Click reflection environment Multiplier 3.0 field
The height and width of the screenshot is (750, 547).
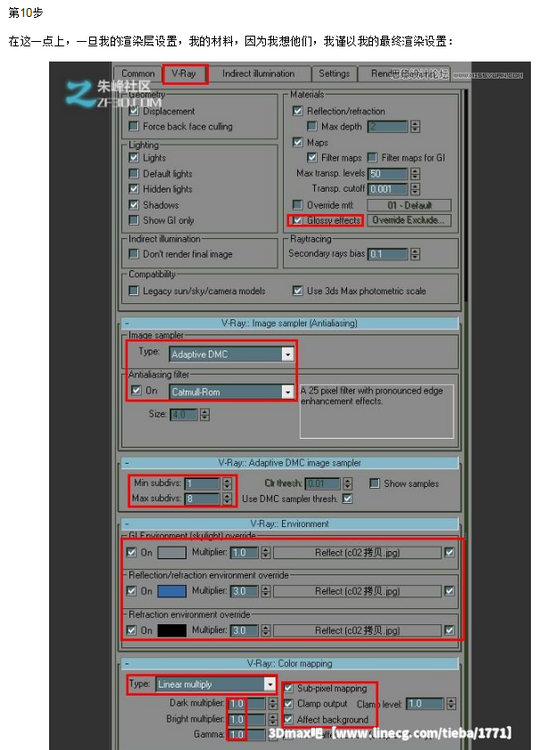(x=245, y=591)
